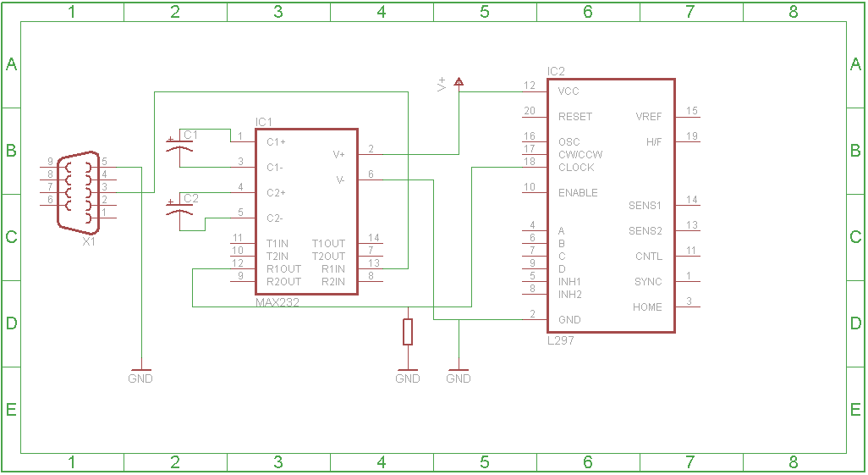Select the V- pin label on MAX232
Image resolution: width=868 pixels, height=475 pixels.
[x=340, y=180]
